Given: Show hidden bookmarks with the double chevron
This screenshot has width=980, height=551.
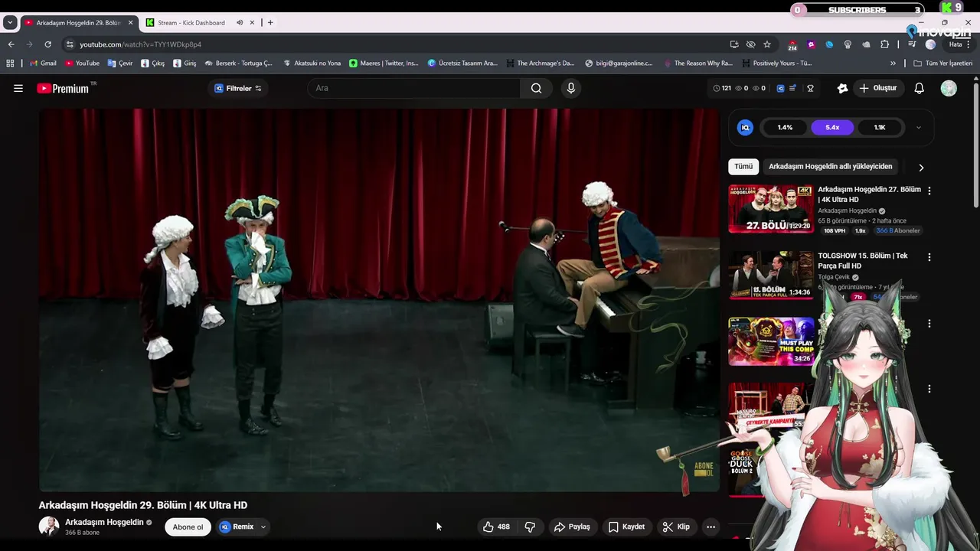Looking at the screenshot, I should [x=893, y=64].
